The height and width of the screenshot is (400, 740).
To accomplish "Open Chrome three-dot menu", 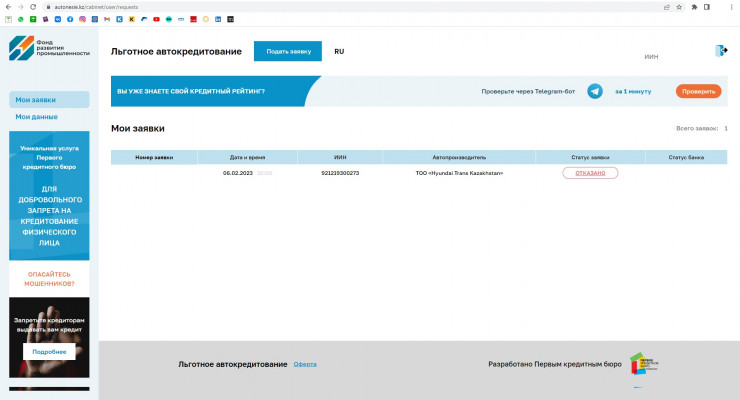I will (x=731, y=6).
